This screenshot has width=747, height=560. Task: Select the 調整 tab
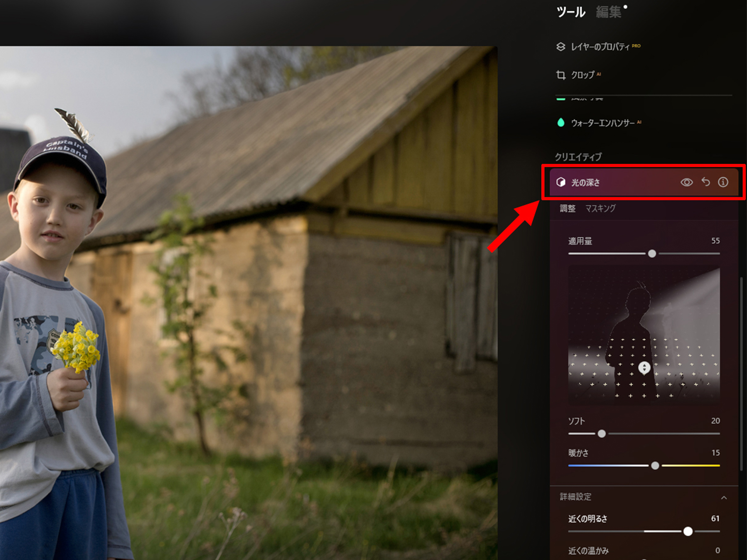click(568, 208)
